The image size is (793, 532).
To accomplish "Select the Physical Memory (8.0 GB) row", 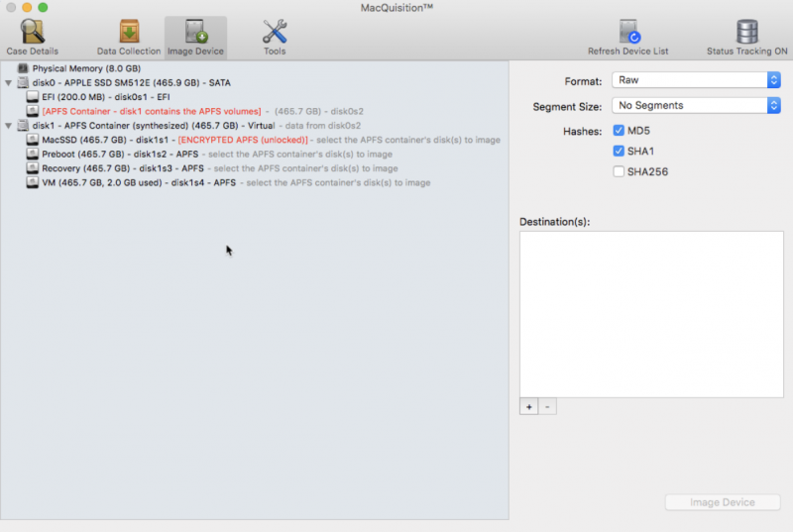I will click(x=255, y=68).
